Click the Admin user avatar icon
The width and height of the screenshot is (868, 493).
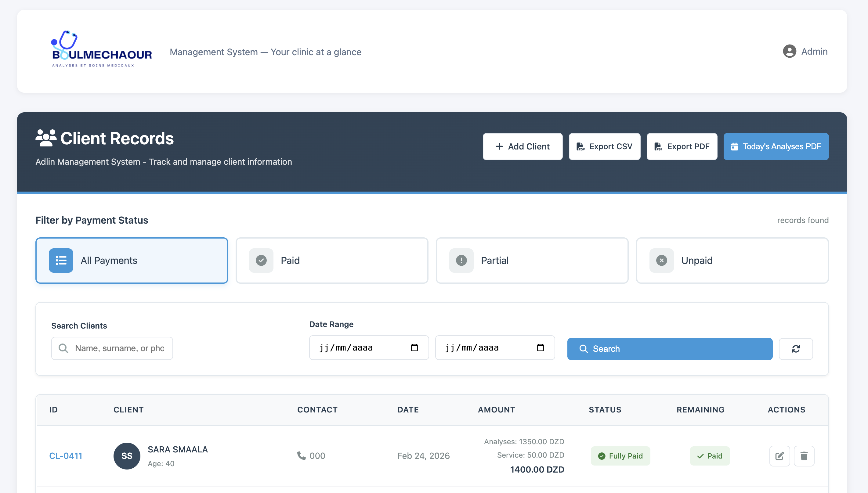tap(789, 52)
